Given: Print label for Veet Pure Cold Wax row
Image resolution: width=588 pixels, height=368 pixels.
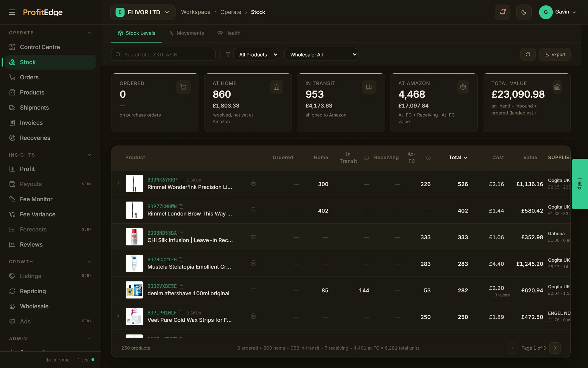Looking at the screenshot, I should 254,316.
